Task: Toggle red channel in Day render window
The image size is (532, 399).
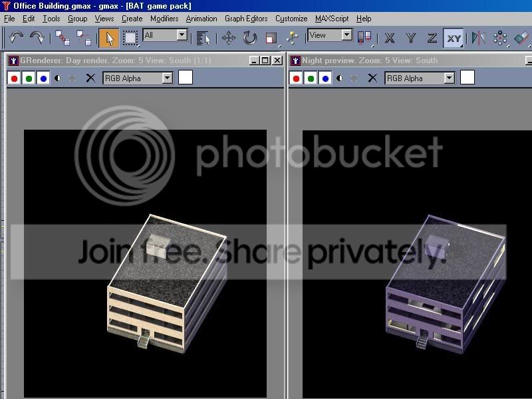Action: click(x=14, y=78)
